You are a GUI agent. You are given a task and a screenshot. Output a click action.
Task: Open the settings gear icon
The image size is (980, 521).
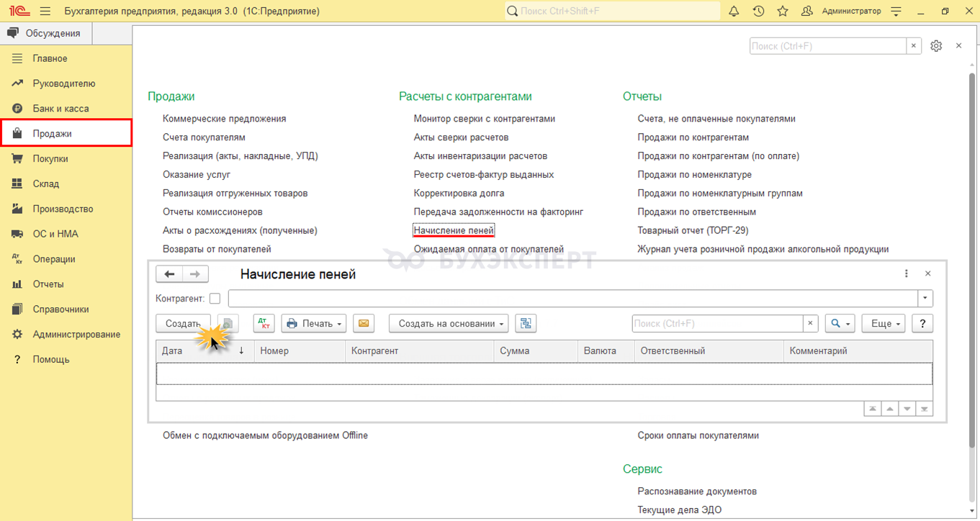935,46
